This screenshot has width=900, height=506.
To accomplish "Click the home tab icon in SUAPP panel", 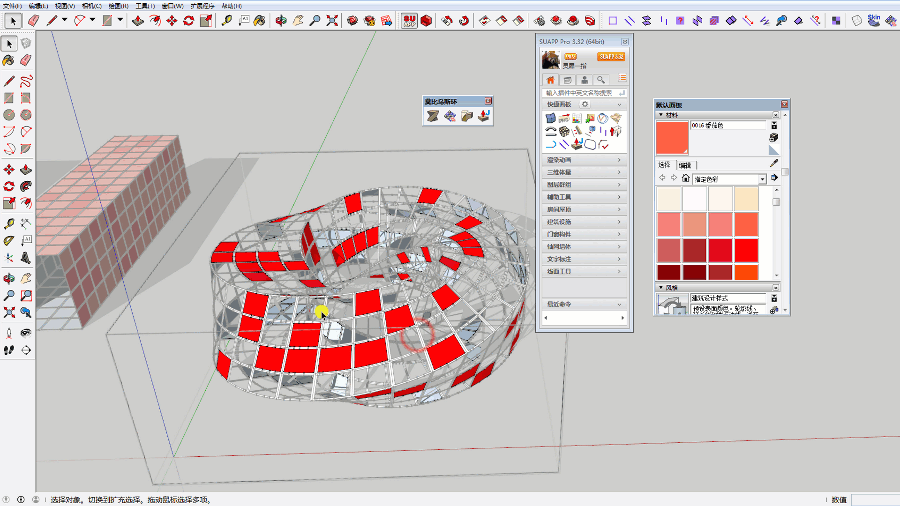I will [x=550, y=79].
